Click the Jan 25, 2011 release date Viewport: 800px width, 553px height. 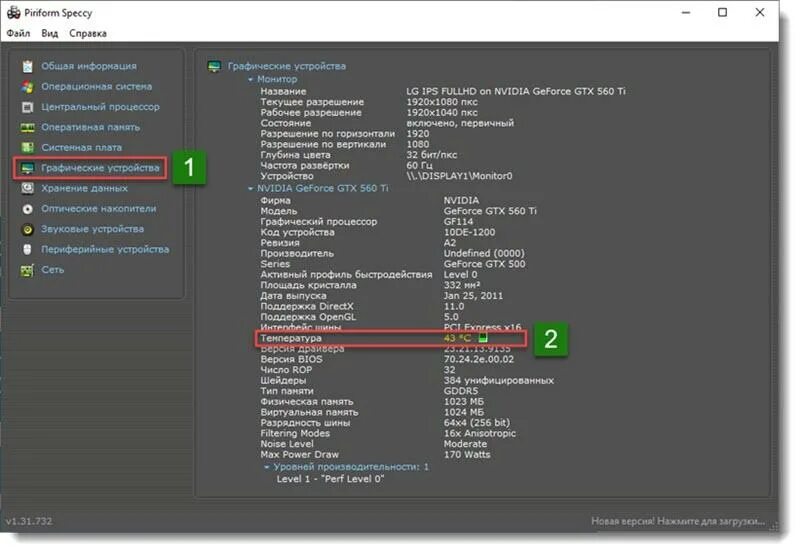point(473,296)
